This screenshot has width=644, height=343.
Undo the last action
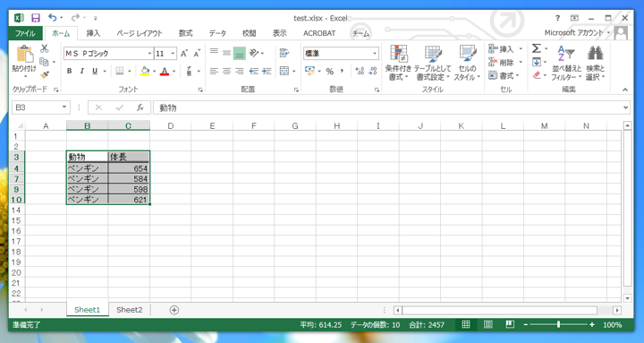coord(52,17)
